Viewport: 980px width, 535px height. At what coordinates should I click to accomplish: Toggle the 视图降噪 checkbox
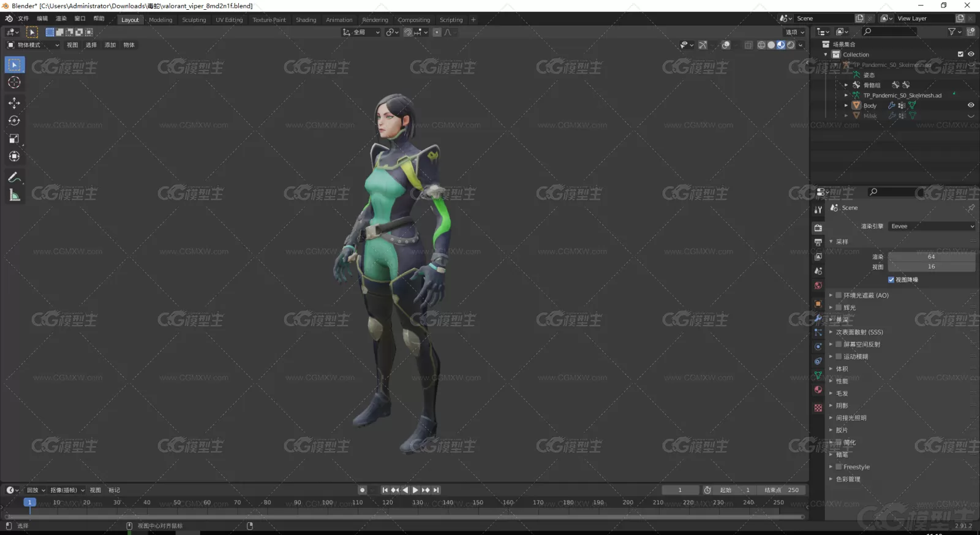click(x=891, y=280)
